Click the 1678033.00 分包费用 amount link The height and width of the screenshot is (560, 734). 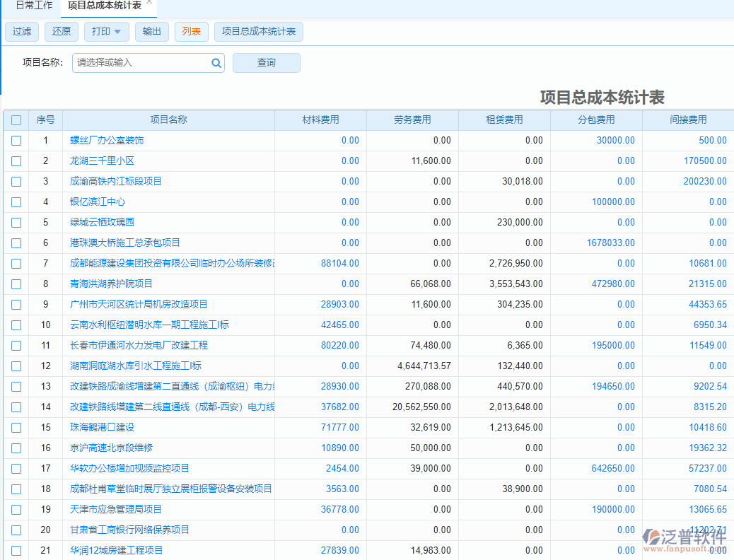pyautogui.click(x=612, y=243)
